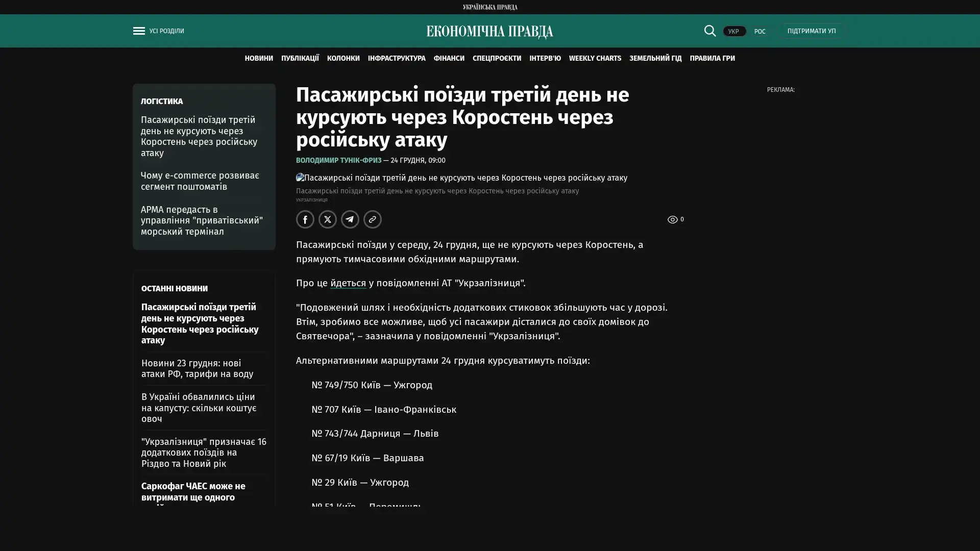Click the search magnifier icon
The width and height of the screenshot is (980, 551).
(709, 31)
